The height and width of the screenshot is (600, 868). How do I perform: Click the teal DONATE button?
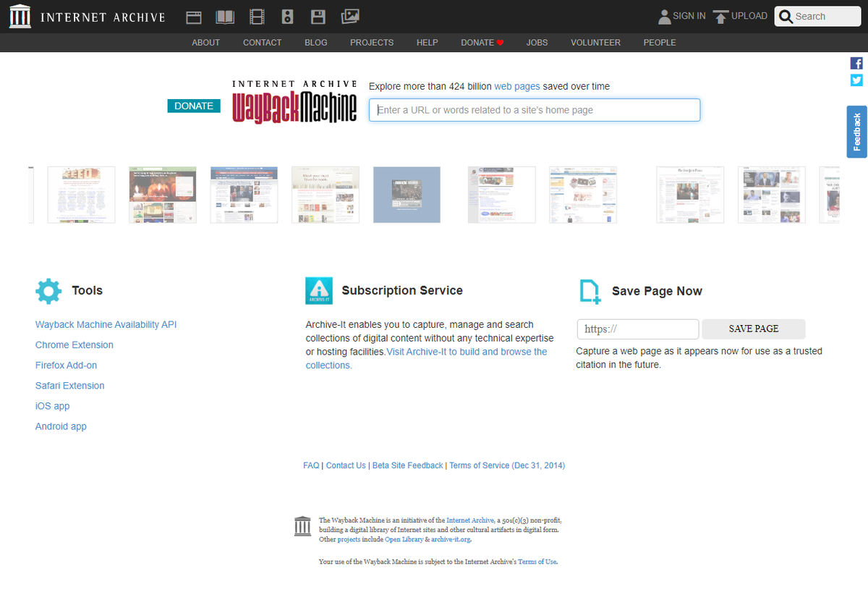[x=194, y=106]
